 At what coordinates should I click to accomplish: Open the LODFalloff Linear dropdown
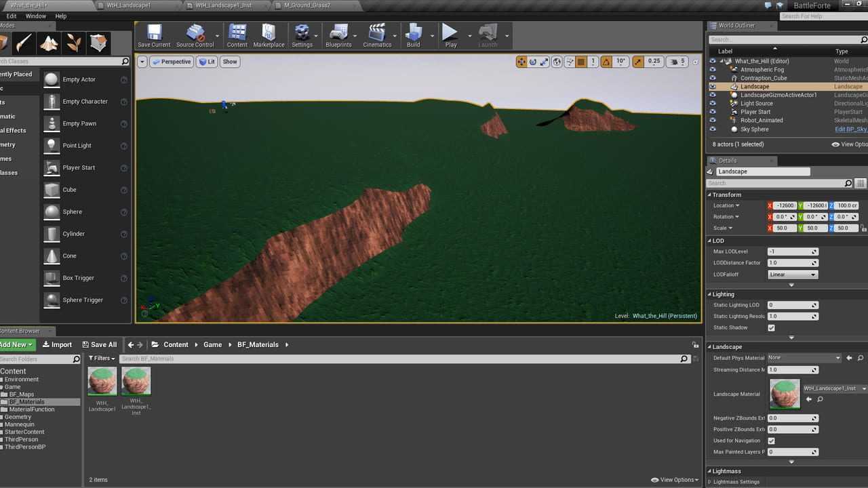tap(792, 274)
